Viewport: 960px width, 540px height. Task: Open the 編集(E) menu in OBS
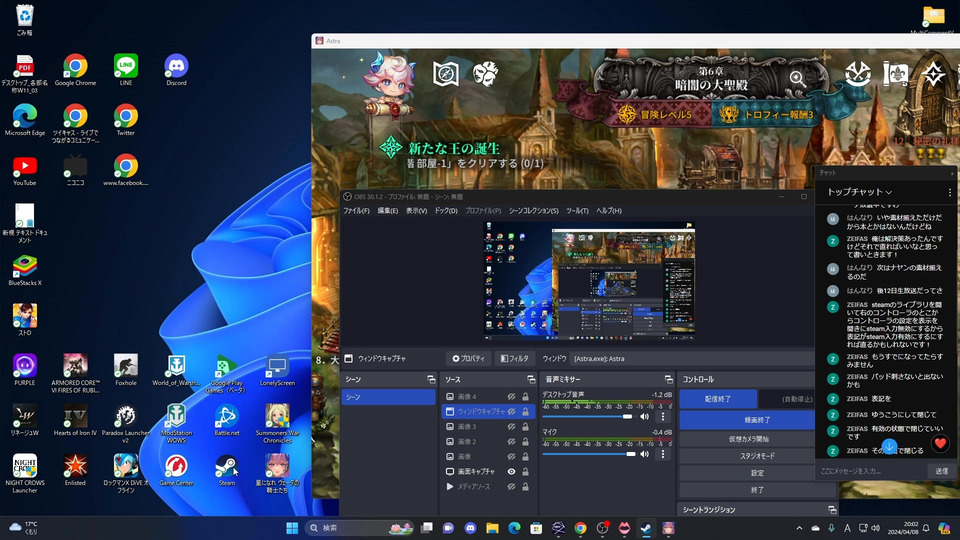coord(388,211)
